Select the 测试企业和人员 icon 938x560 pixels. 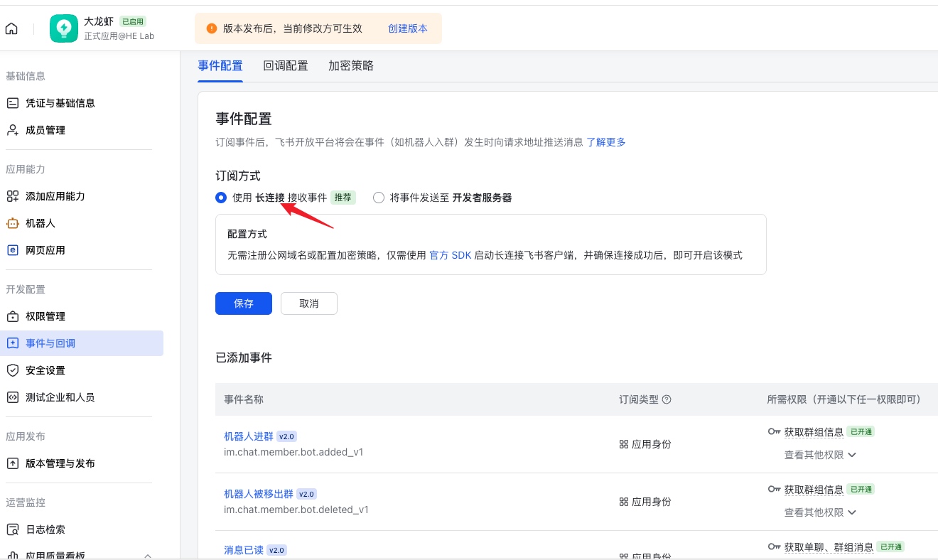click(x=12, y=397)
